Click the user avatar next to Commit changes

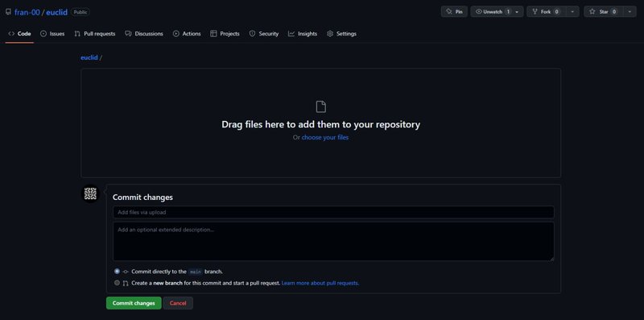90,193
